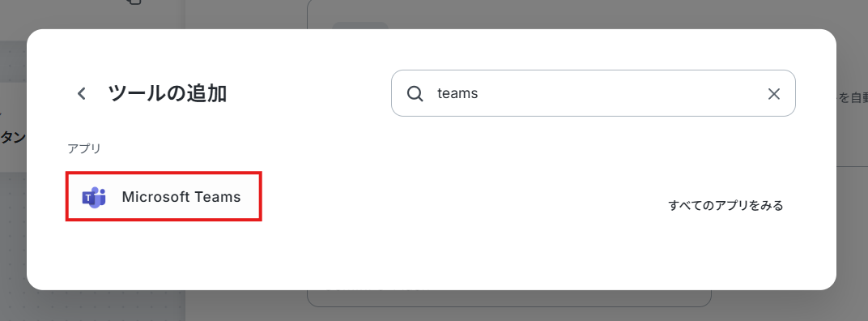View all apps via すべてのアプリをみる
The width and height of the screenshot is (868, 321).
725,206
